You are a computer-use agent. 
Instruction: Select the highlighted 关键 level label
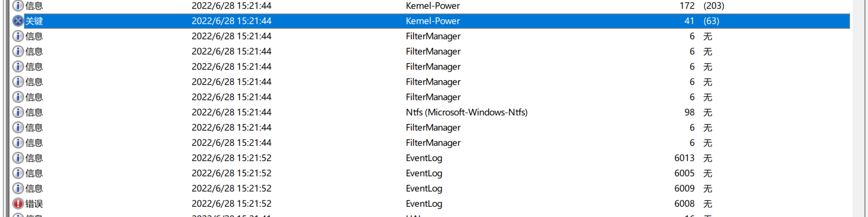34,21
